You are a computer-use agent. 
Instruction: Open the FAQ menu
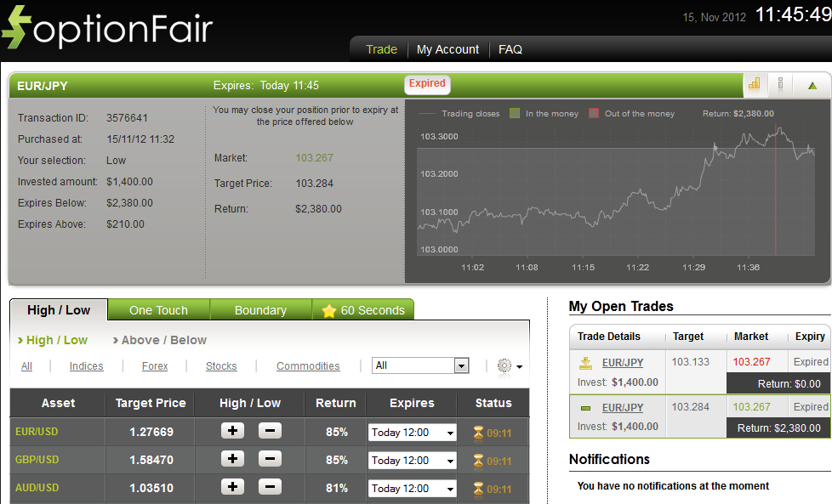[x=510, y=49]
